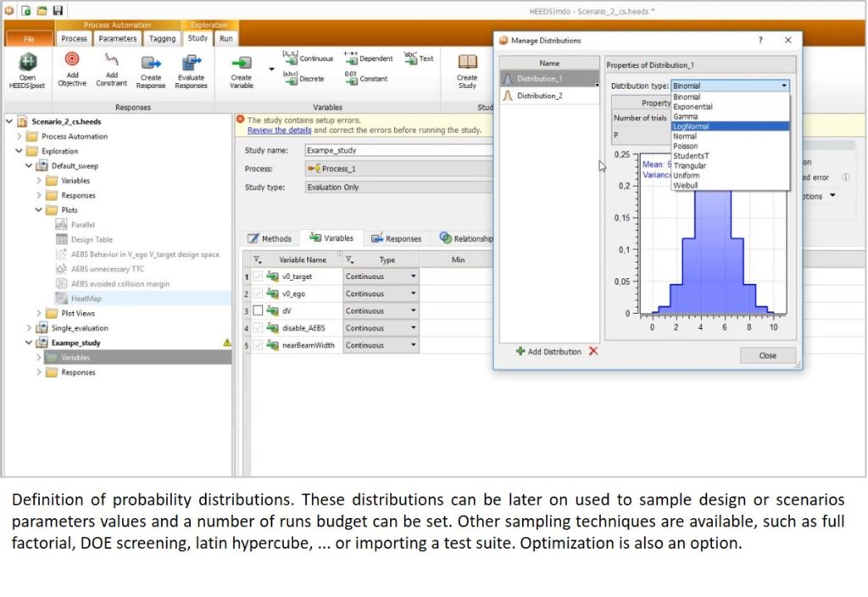Follow the Review the details link

279,131
